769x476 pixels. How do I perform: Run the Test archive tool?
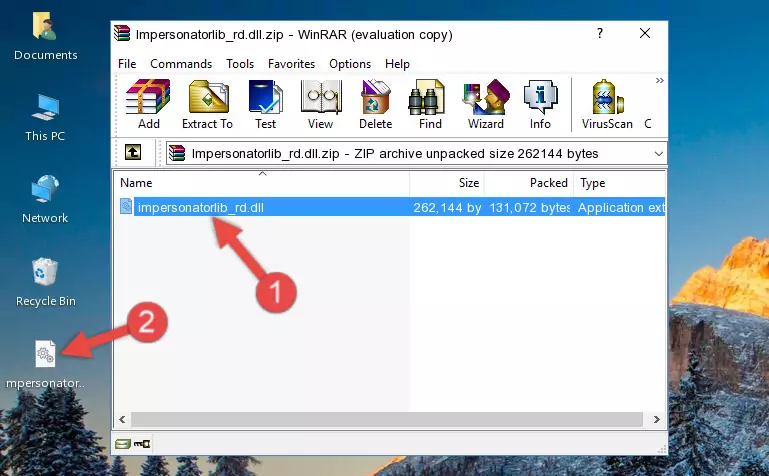tap(265, 104)
